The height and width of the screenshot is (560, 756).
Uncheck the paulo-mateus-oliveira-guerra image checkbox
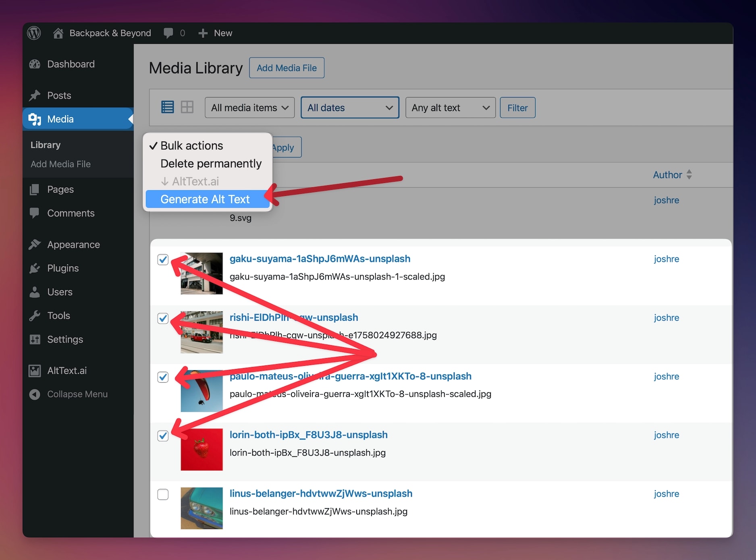point(163,377)
